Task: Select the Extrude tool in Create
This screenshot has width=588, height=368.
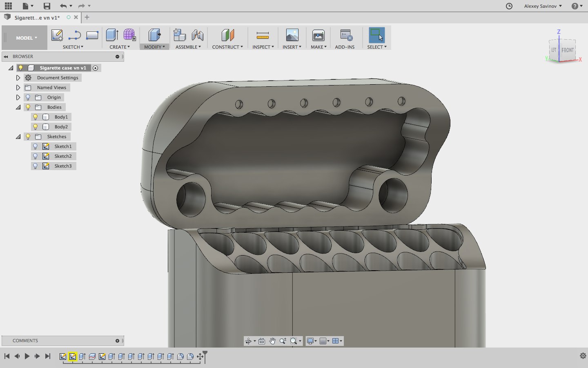Action: coord(112,35)
